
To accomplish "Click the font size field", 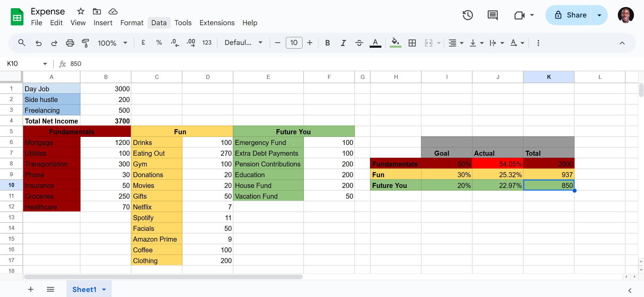I will coord(294,43).
